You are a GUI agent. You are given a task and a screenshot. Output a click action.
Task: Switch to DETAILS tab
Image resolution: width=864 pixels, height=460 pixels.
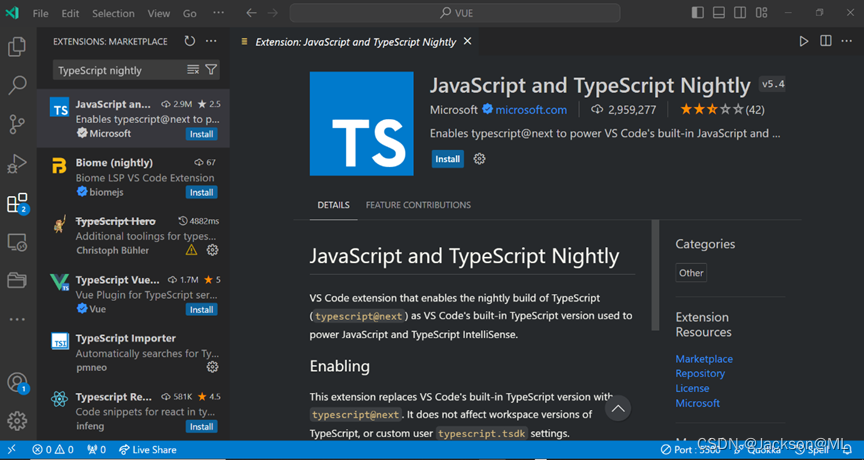tap(333, 205)
